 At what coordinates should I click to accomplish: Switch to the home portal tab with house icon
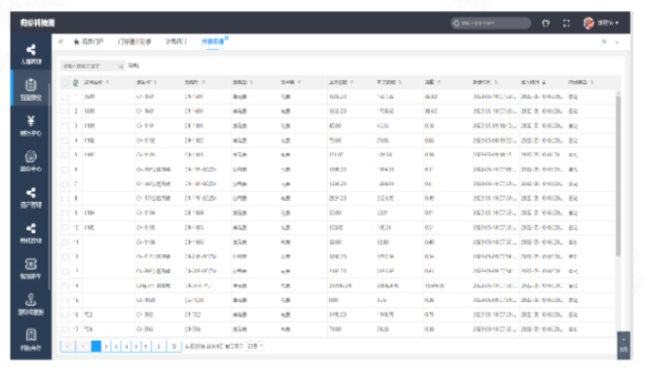click(88, 42)
